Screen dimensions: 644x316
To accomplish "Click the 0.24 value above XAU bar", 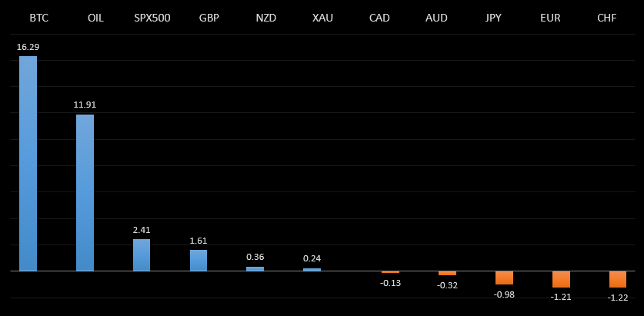I will [312, 258].
